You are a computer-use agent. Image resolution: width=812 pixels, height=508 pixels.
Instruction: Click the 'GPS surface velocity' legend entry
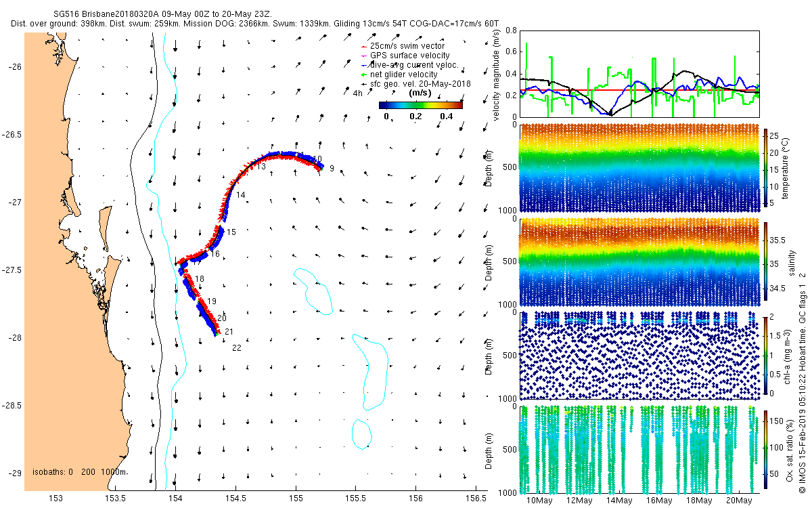coord(405,55)
